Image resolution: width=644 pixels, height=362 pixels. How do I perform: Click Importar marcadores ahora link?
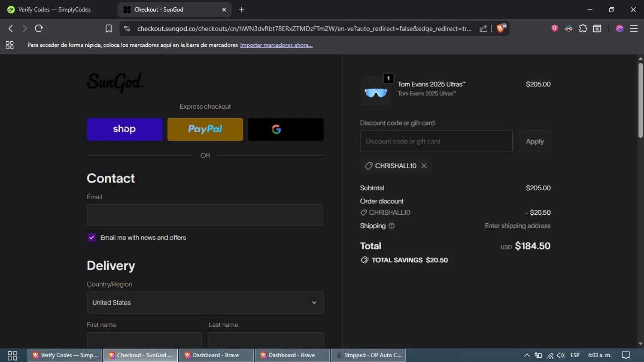(276, 45)
